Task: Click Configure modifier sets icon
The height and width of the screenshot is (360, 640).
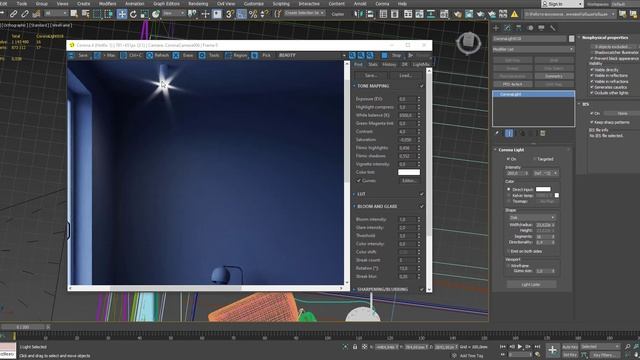Action: tap(542, 133)
